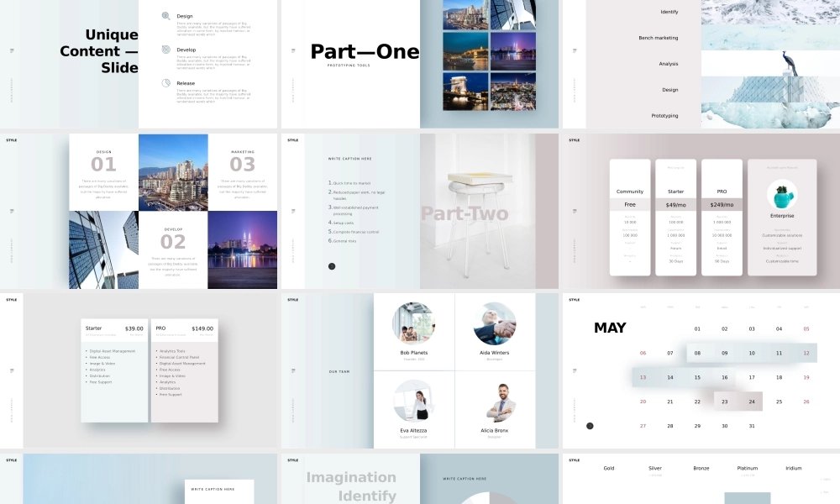Click the Part—One title

(365, 51)
